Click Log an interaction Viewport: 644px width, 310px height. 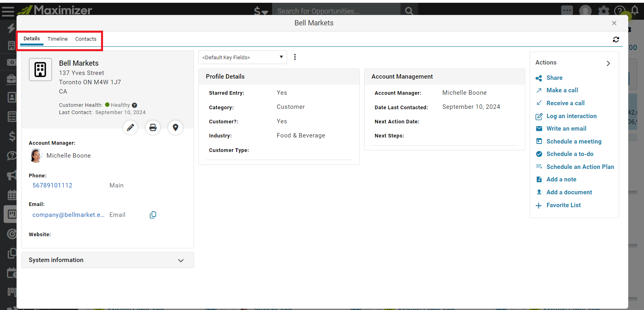coord(571,116)
